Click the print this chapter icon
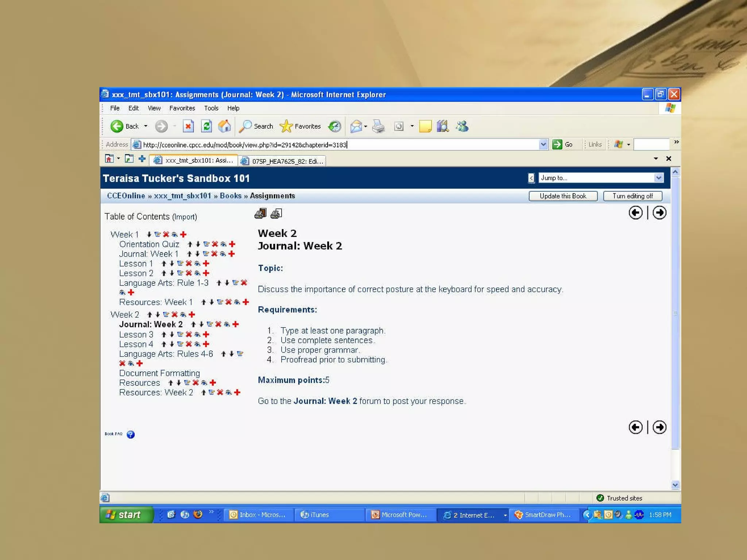The image size is (747, 560). (x=276, y=214)
